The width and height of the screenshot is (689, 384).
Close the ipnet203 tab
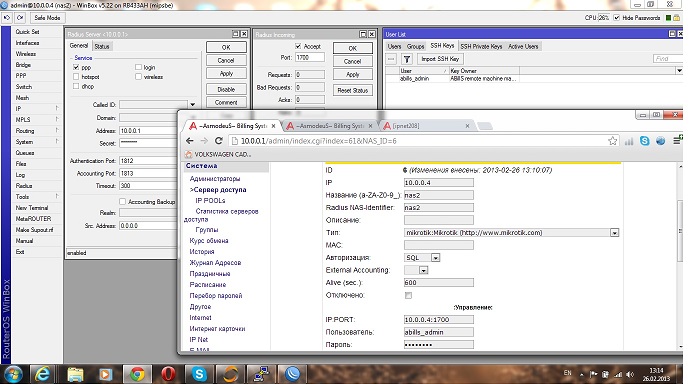(x=467, y=126)
